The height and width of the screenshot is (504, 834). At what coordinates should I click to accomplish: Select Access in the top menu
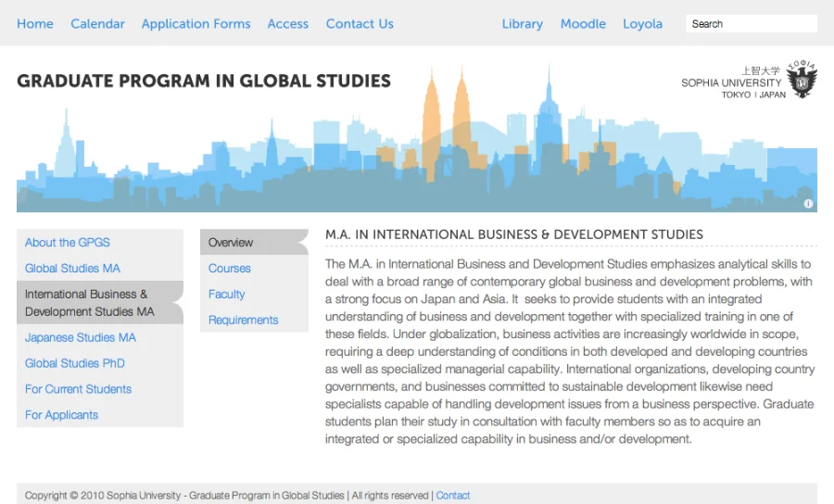pyautogui.click(x=287, y=24)
